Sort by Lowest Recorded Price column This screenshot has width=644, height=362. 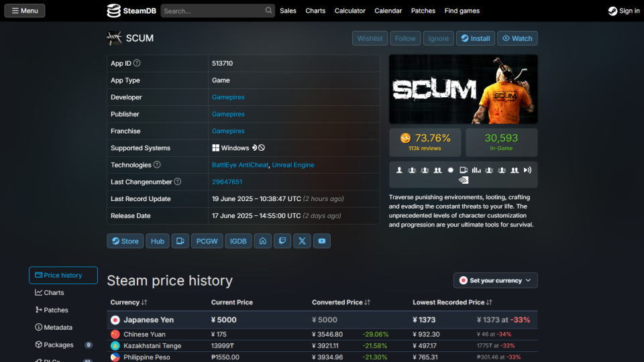[x=452, y=302]
